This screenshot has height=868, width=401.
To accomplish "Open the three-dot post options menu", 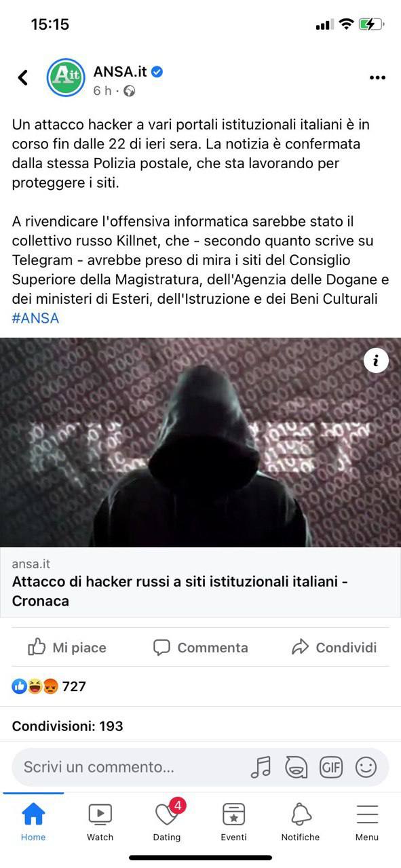I will tap(377, 78).
